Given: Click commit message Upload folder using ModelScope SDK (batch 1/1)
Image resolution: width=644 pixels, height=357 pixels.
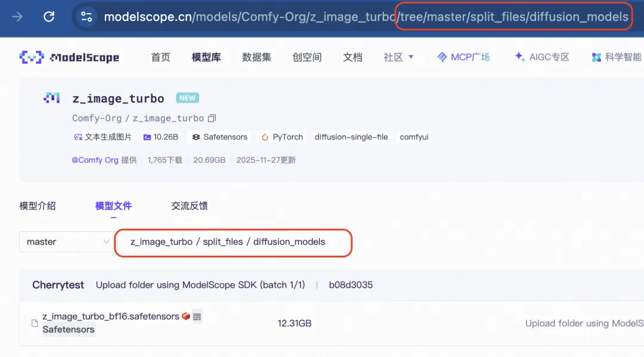Looking at the screenshot, I should (200, 285).
